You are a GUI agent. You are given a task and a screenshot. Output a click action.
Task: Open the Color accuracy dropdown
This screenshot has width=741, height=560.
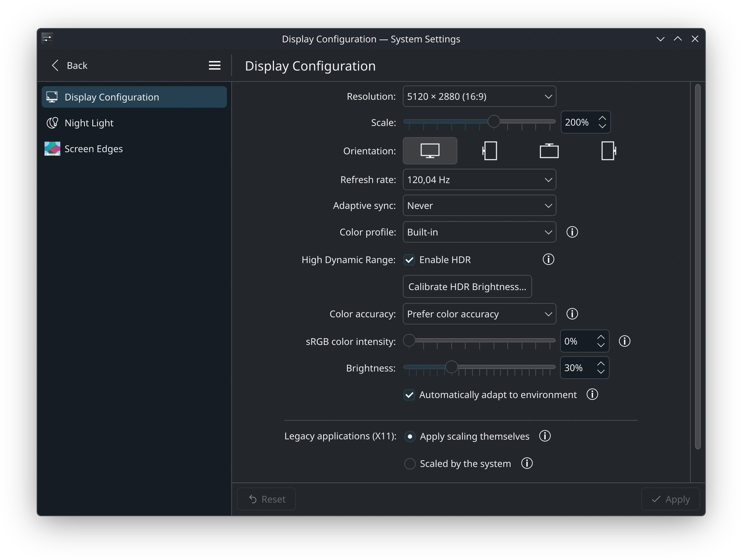479,314
